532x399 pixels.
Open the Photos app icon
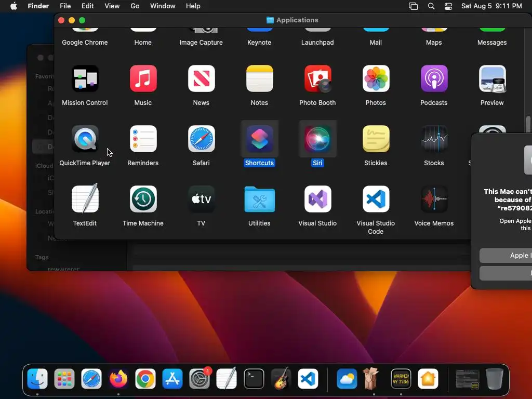point(376,79)
